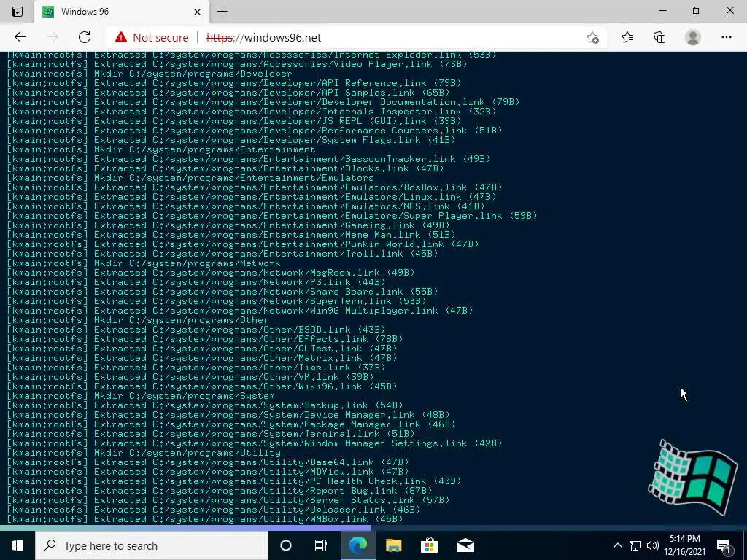
Task: Click the "Win96 Multiplayer.link" log line
Action: [240, 311]
